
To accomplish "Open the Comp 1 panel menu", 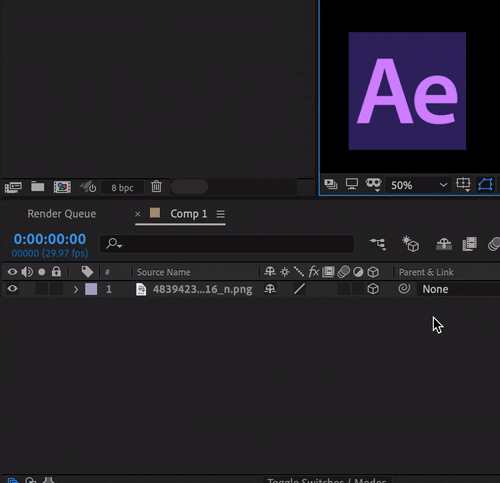I will pyautogui.click(x=220, y=214).
